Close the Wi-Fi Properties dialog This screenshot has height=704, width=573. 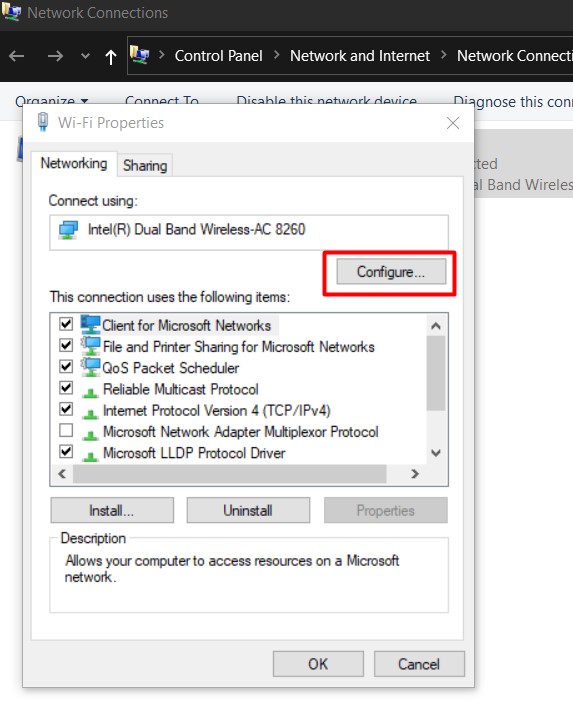point(453,123)
